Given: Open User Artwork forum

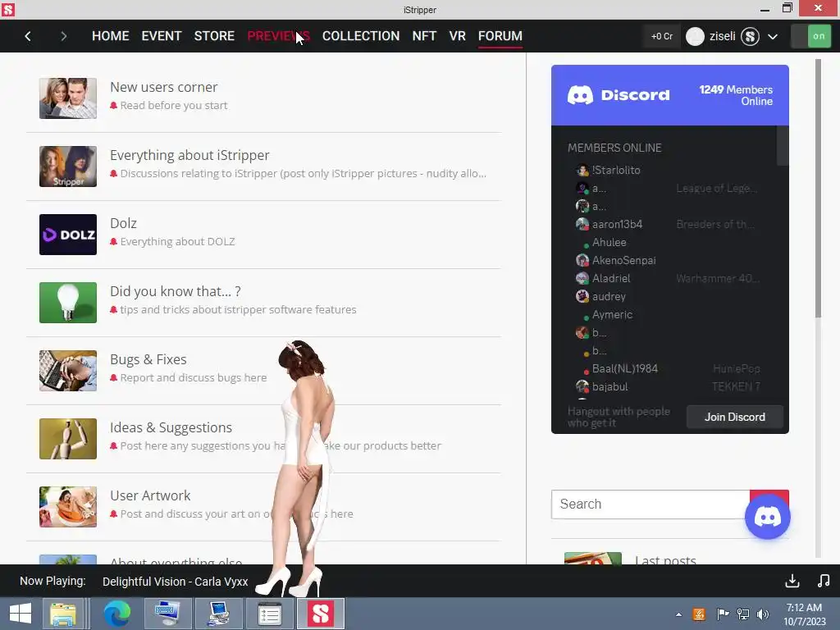Looking at the screenshot, I should tap(150, 495).
